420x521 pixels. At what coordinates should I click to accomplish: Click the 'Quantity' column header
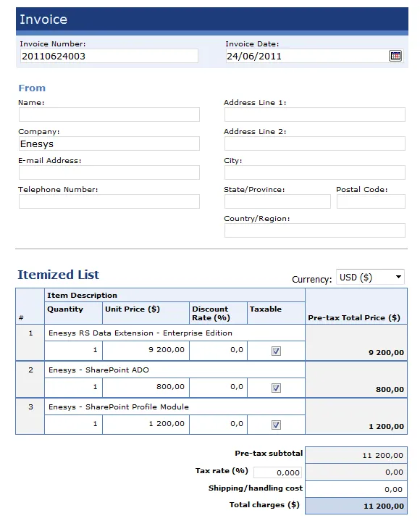[65, 309]
